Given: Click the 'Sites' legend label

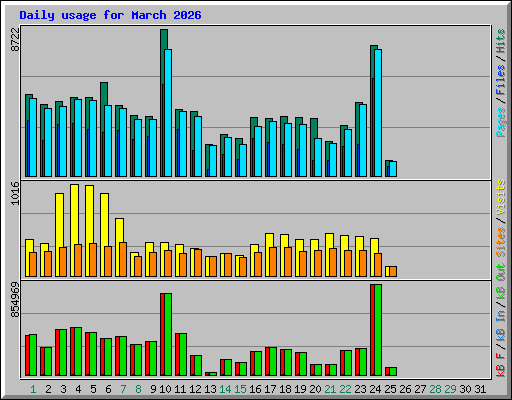Looking at the screenshot, I should point(501,242).
